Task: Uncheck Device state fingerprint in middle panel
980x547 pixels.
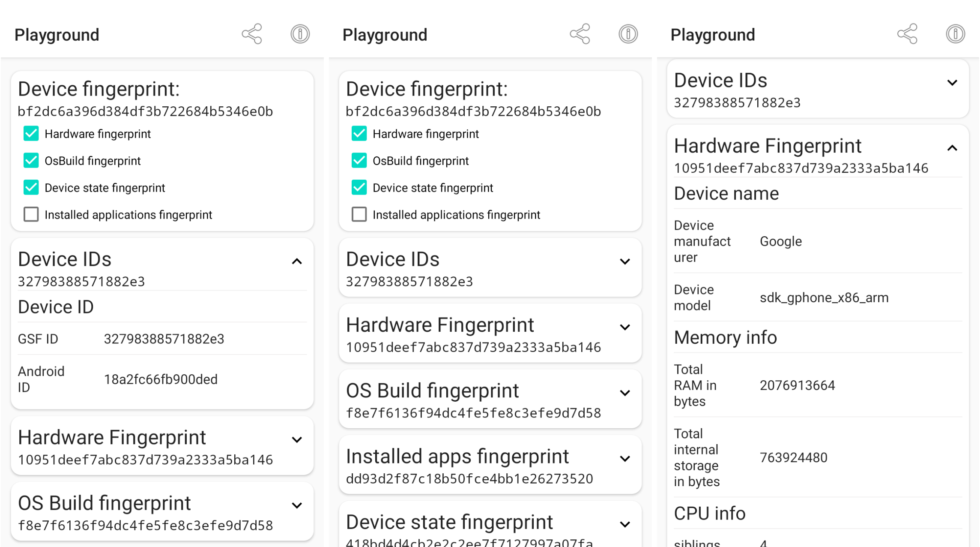Action: coord(359,188)
